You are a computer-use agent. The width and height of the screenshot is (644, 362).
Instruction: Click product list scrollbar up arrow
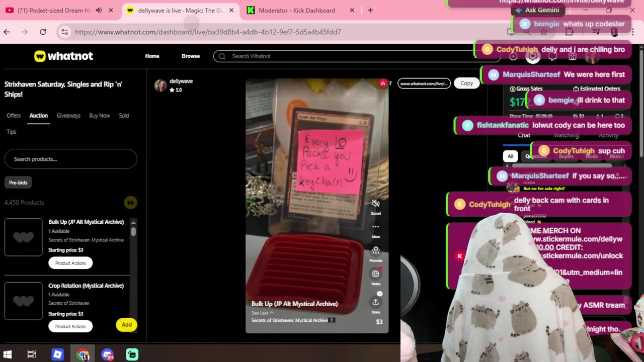click(x=133, y=222)
